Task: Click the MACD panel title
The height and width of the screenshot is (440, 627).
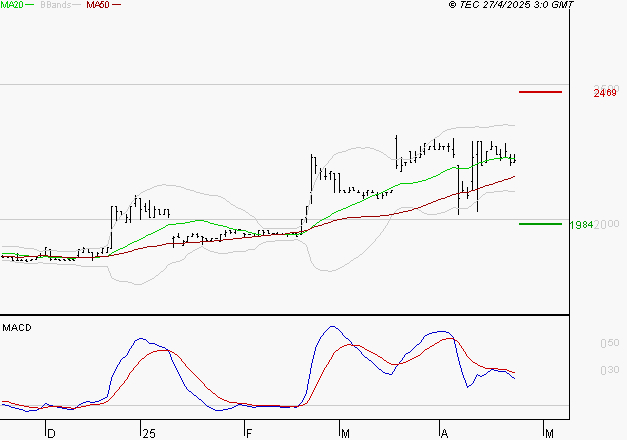Action: click(x=15, y=328)
